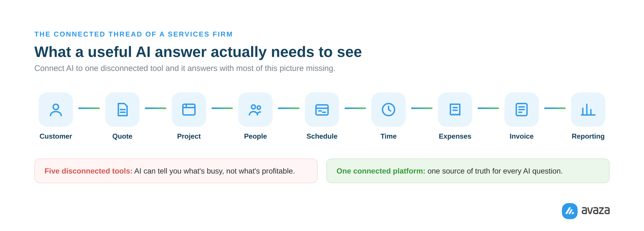Open the Project window icon
This screenshot has width=644, height=231.
click(189, 110)
